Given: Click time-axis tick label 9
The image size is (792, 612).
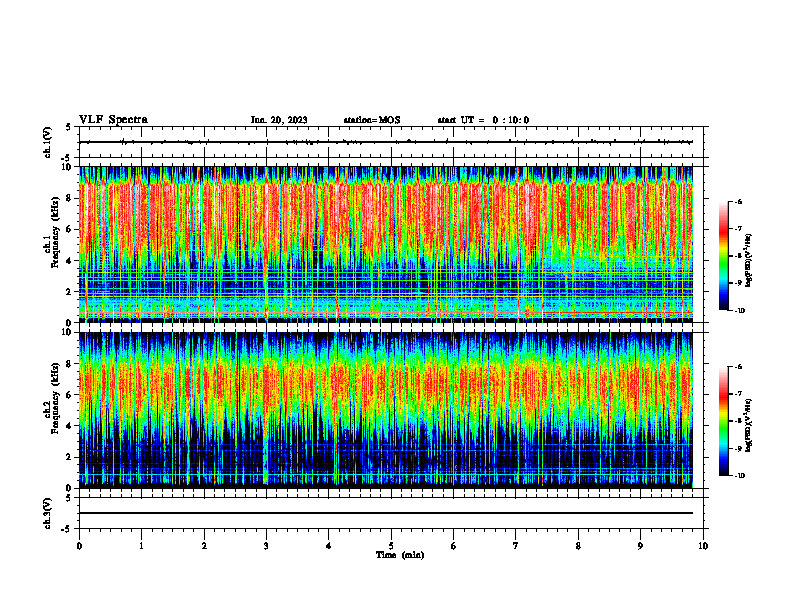Looking at the screenshot, I should 640,546.
